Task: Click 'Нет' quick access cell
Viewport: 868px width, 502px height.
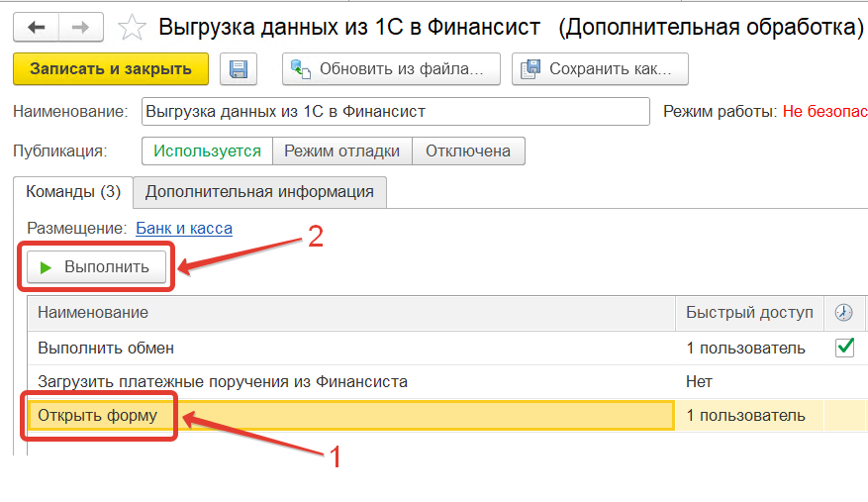Action: [x=699, y=382]
